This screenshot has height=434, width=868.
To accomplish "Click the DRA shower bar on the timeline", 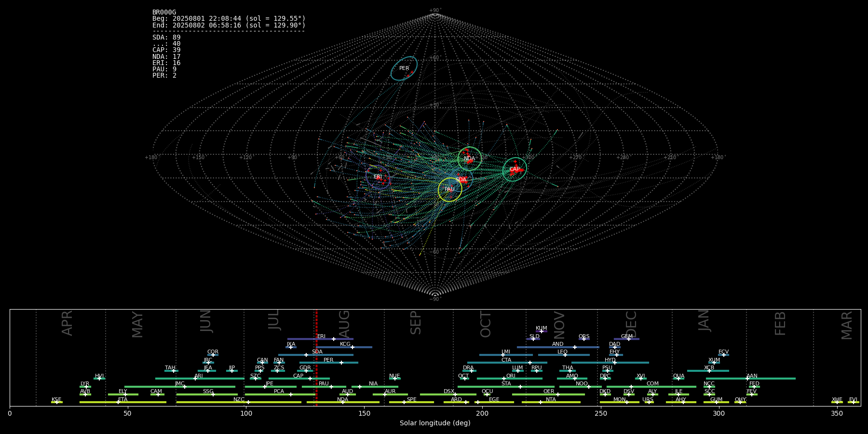I will pyautogui.click(x=469, y=370).
